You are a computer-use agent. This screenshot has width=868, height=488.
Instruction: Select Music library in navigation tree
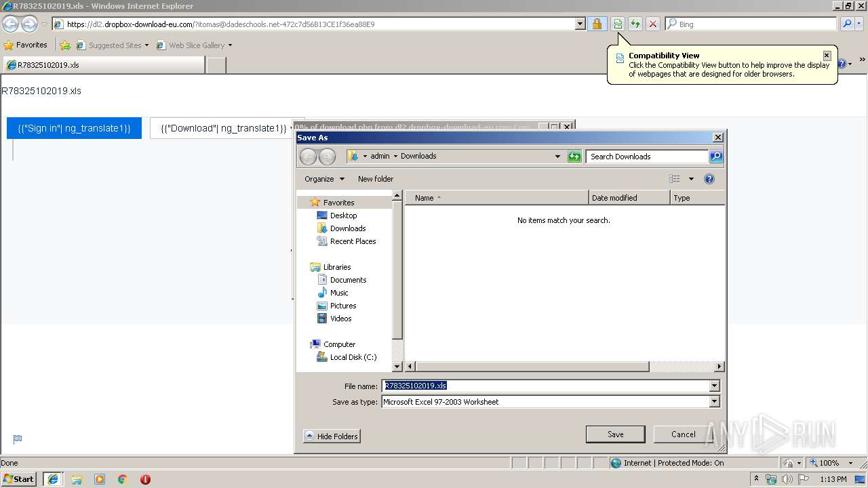pyautogui.click(x=339, y=293)
